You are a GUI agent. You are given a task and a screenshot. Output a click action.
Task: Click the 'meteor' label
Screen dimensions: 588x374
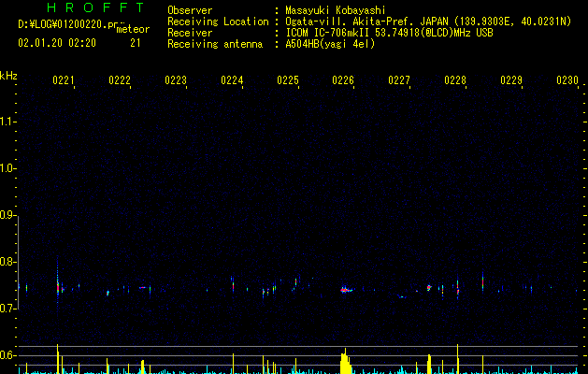[133, 29]
